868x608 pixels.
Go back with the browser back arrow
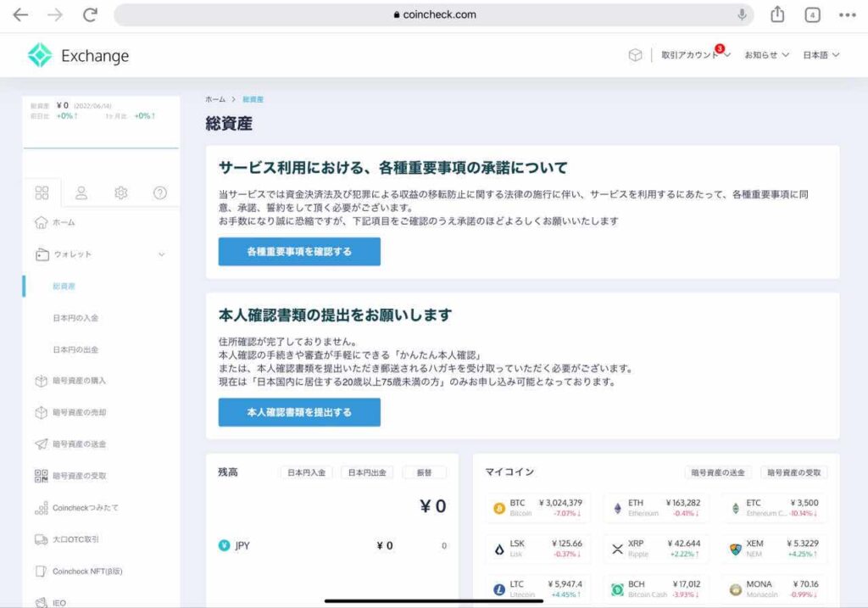20,15
